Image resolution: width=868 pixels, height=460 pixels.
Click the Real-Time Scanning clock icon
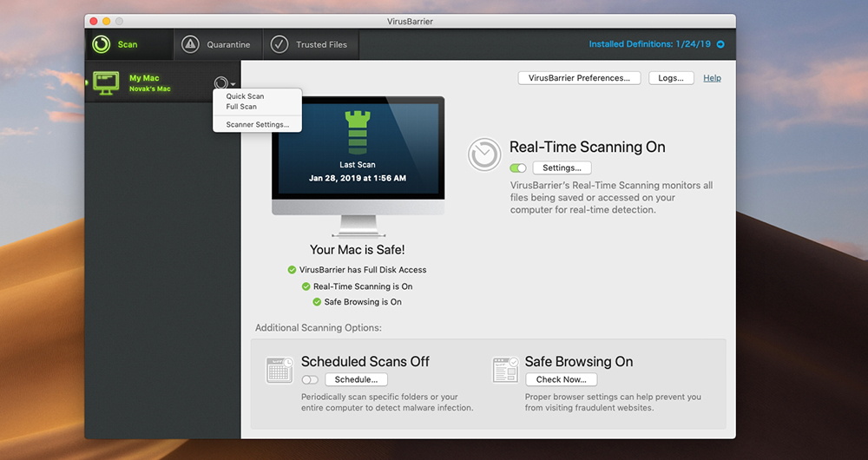(484, 154)
